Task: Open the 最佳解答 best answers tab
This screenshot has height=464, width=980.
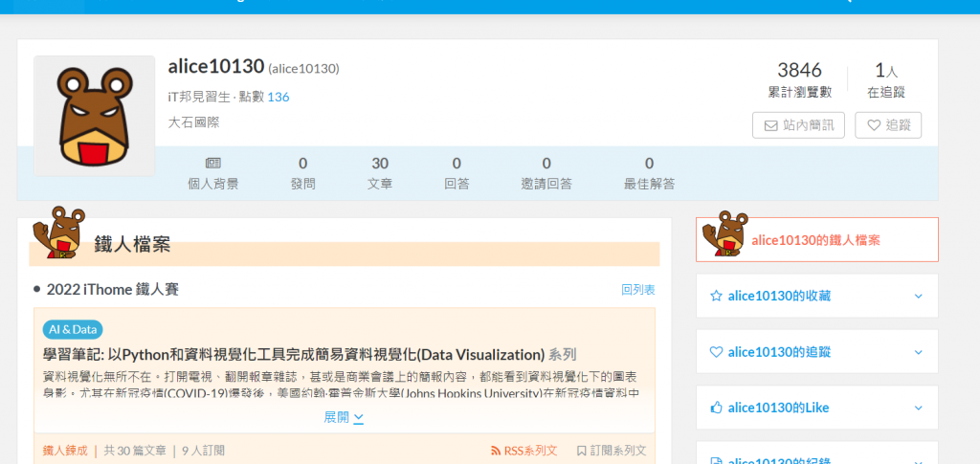Action: tap(650, 173)
